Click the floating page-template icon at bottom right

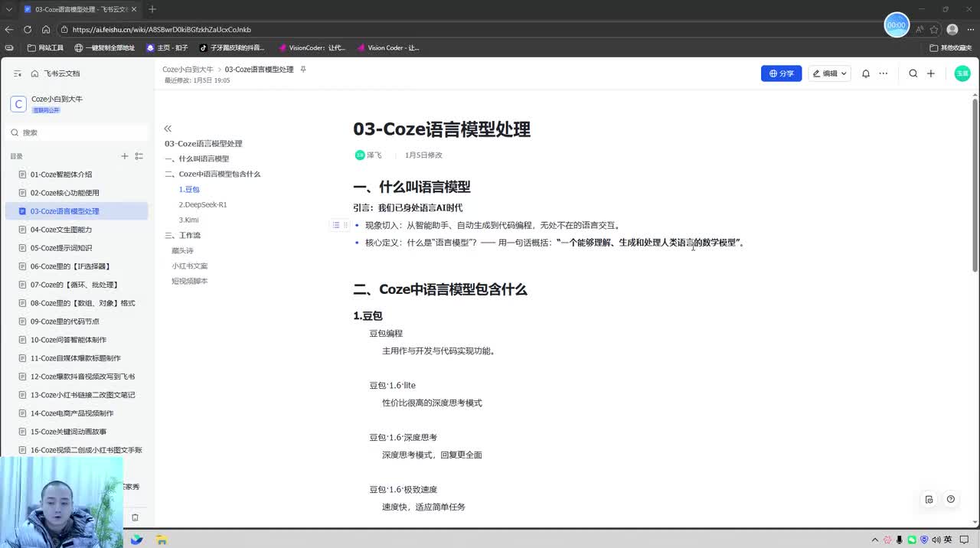(x=929, y=499)
